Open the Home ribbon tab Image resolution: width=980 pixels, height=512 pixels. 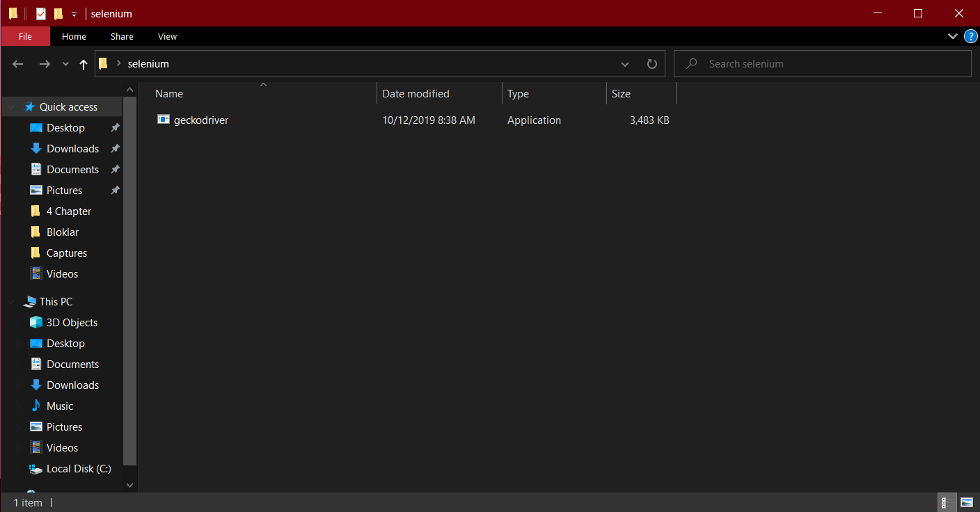74,36
